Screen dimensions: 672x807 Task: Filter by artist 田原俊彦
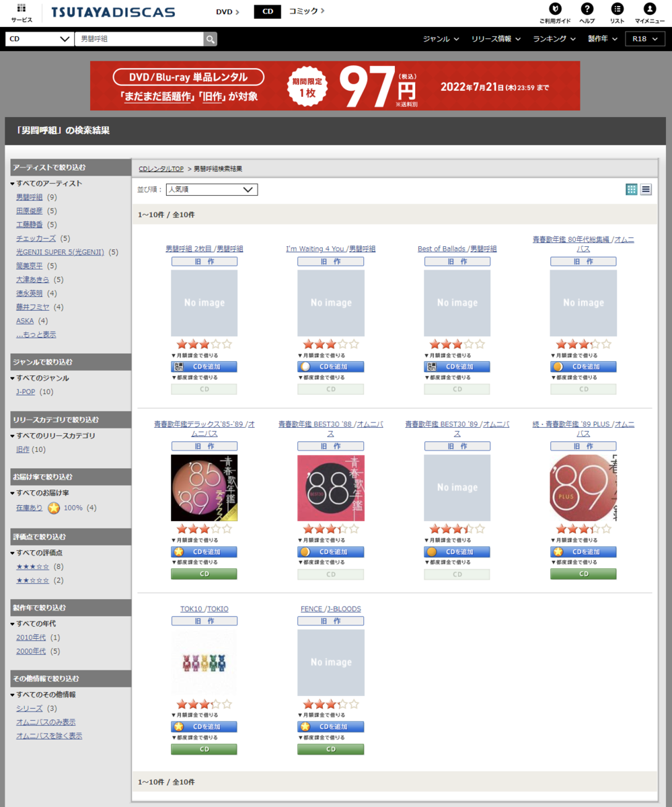[x=29, y=211]
